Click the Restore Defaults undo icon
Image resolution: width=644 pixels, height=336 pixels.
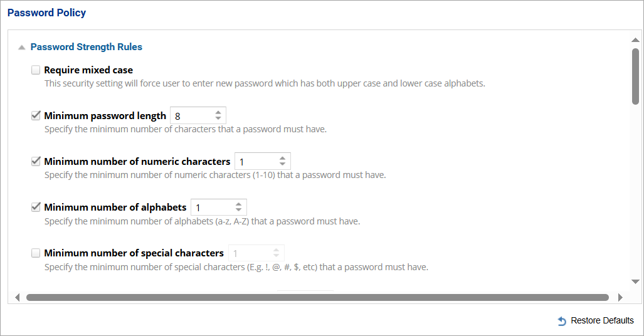coord(562,321)
